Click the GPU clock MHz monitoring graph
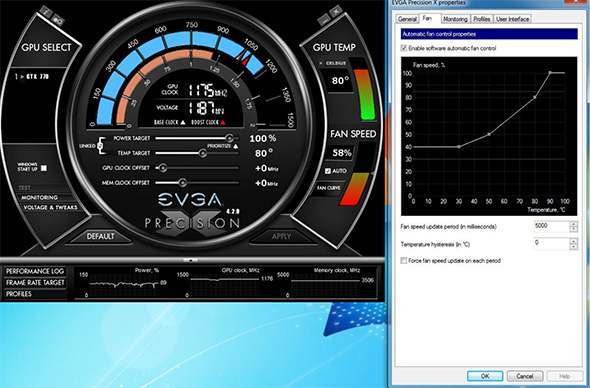The width and height of the screenshot is (590, 388). [225, 284]
